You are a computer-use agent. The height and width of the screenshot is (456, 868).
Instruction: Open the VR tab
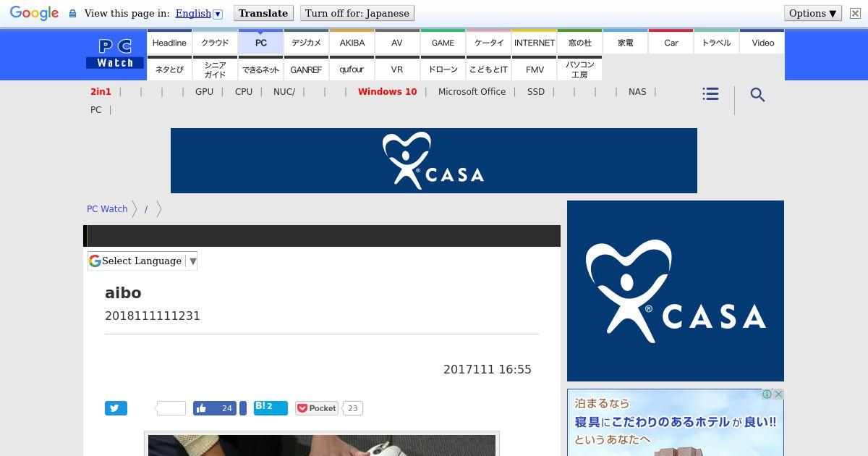[397, 69]
